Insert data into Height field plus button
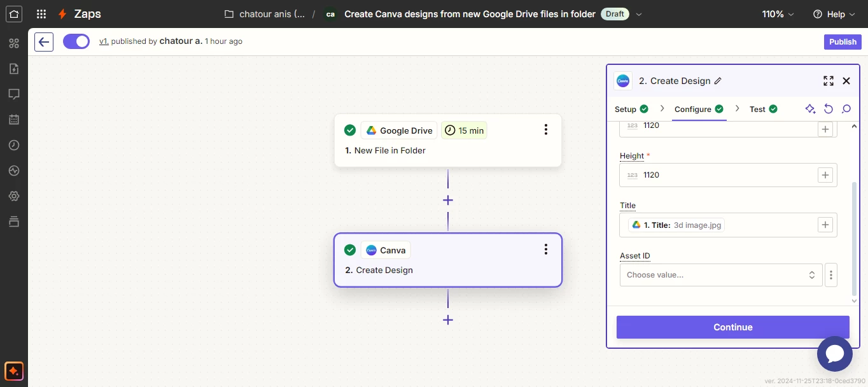868x387 pixels. 825,175
